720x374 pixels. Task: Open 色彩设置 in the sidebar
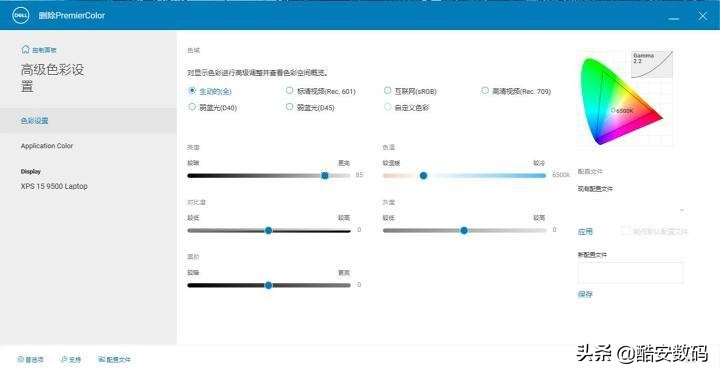[88, 120]
